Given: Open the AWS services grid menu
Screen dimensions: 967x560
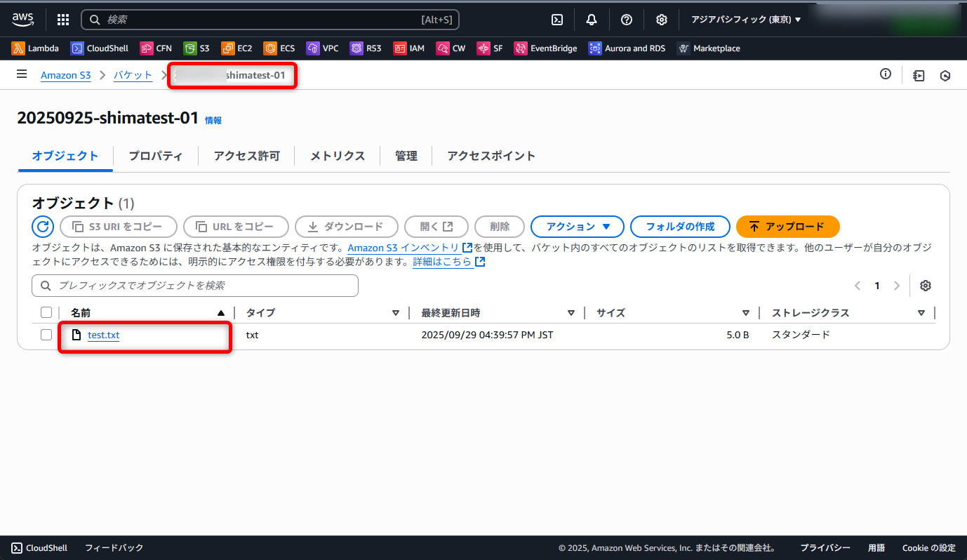Looking at the screenshot, I should 63,20.
